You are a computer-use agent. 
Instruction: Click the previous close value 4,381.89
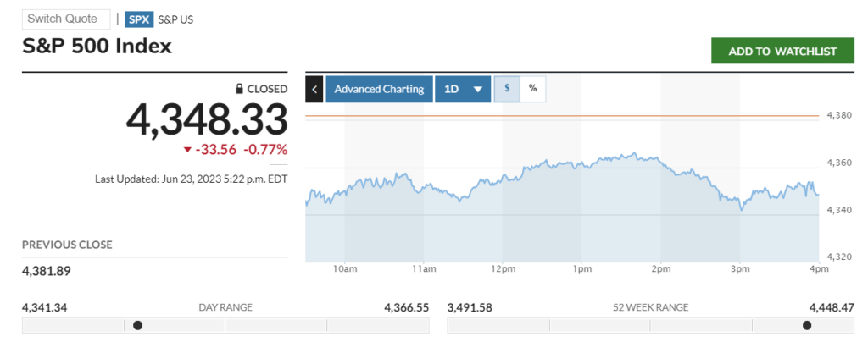pos(47,270)
